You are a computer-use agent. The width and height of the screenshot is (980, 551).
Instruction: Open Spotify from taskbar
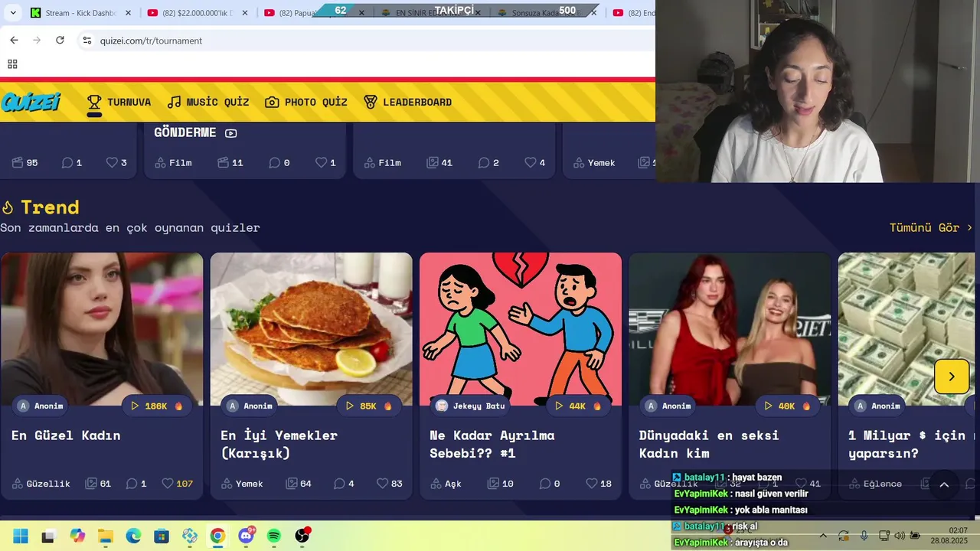(274, 536)
